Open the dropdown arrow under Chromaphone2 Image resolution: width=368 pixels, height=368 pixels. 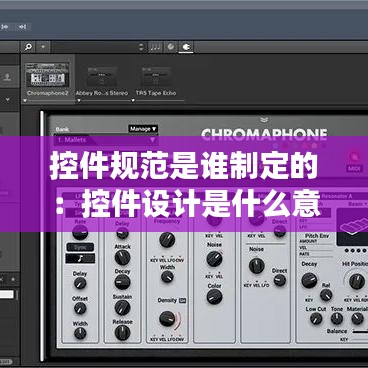tap(25, 100)
